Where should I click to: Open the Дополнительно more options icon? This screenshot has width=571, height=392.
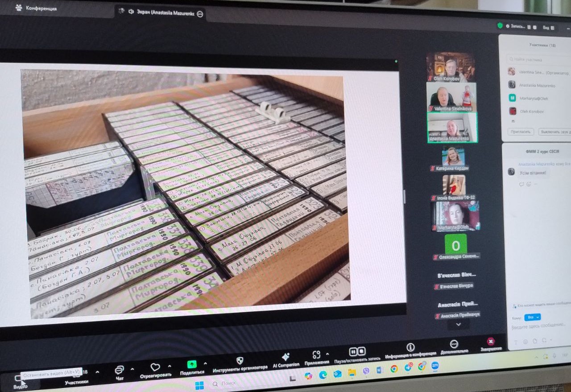pyautogui.click(x=454, y=344)
